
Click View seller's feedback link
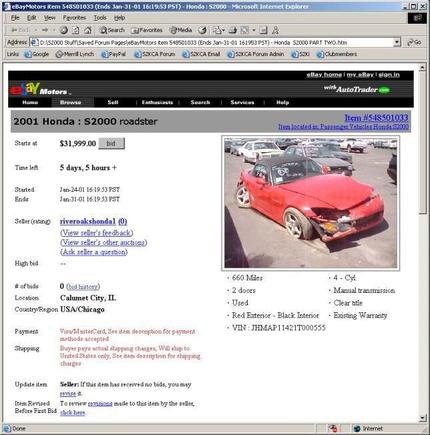(x=97, y=233)
